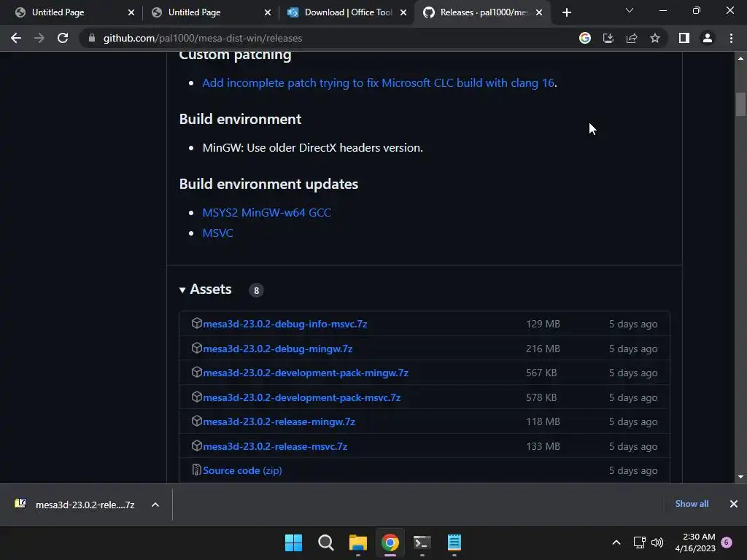Open the browser side panel

click(684, 38)
